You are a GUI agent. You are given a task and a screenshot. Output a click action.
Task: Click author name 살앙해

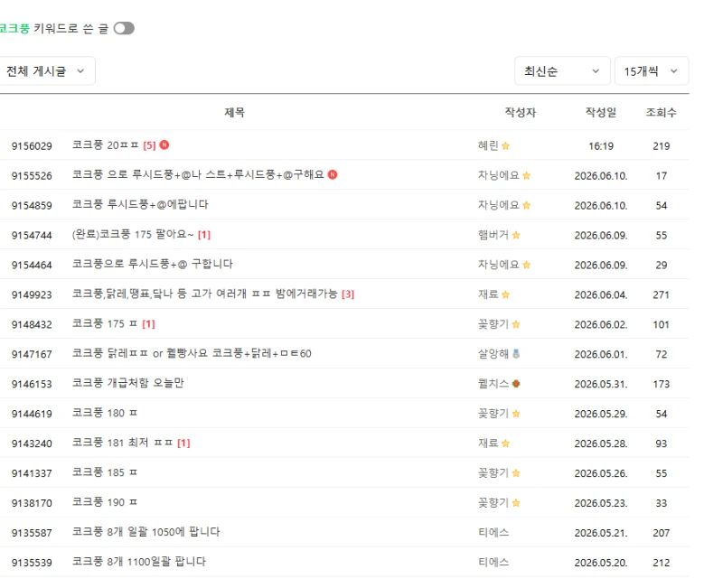(x=493, y=353)
